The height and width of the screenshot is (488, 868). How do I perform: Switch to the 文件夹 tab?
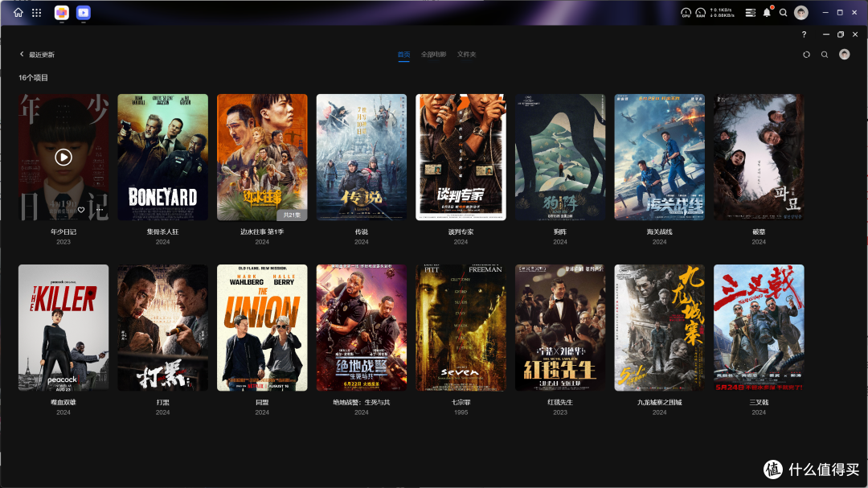(467, 55)
